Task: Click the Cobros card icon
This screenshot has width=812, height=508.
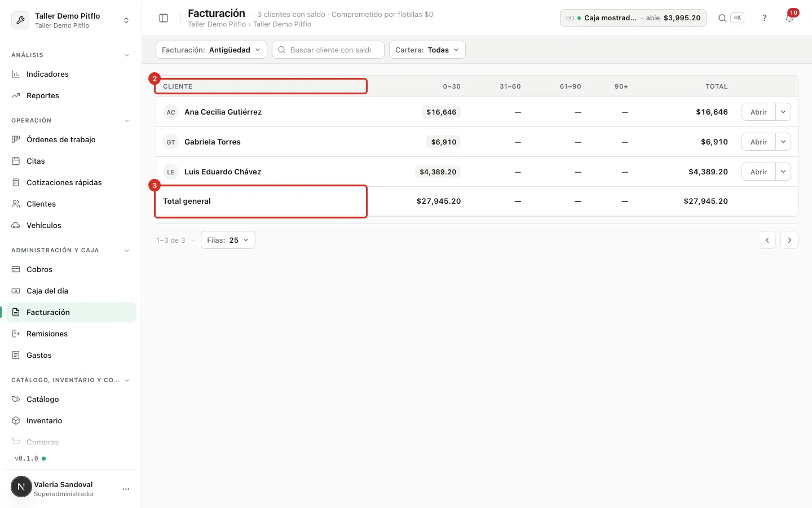Action: click(16, 269)
